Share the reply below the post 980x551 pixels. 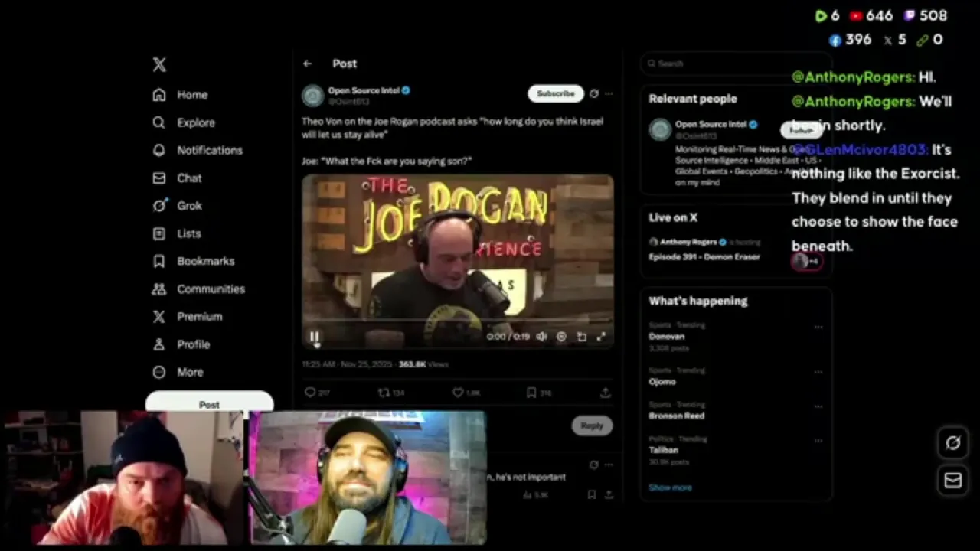point(609,495)
